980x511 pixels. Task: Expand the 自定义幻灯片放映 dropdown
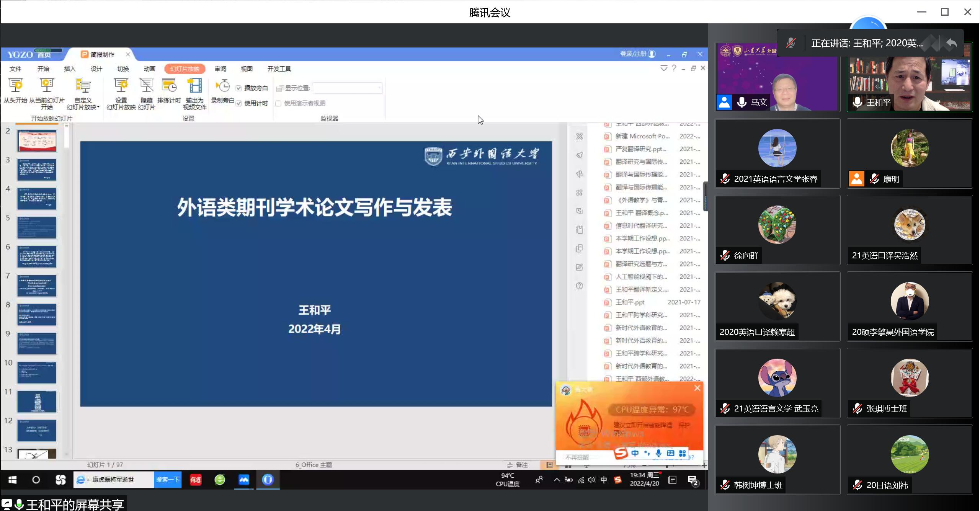[98, 107]
